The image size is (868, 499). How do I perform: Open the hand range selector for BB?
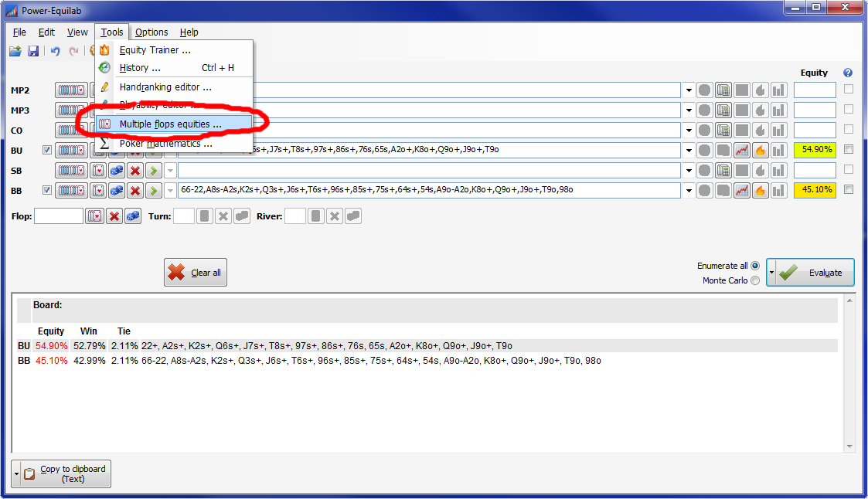71,190
